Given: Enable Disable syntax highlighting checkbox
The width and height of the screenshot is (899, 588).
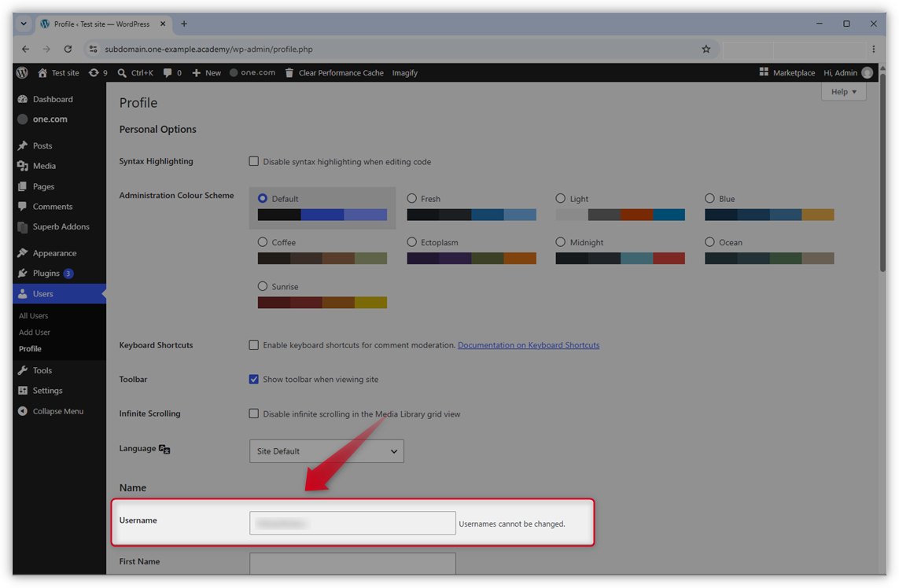Looking at the screenshot, I should (x=253, y=161).
